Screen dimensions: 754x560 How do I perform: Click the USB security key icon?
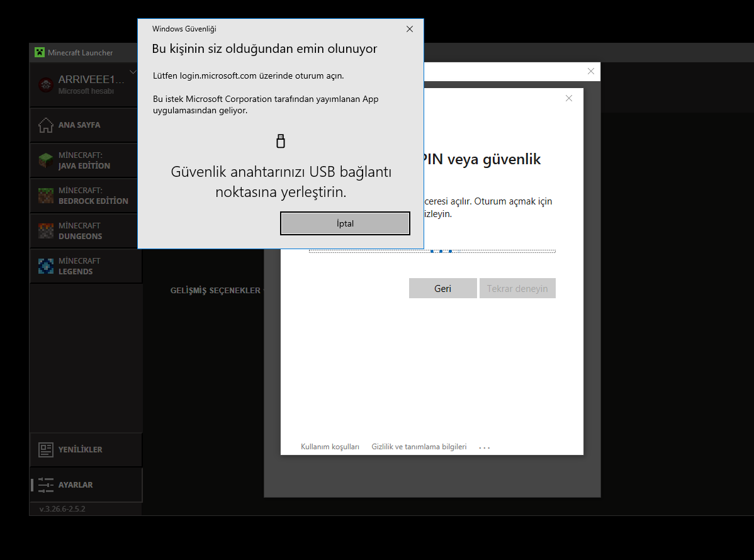[x=281, y=141]
